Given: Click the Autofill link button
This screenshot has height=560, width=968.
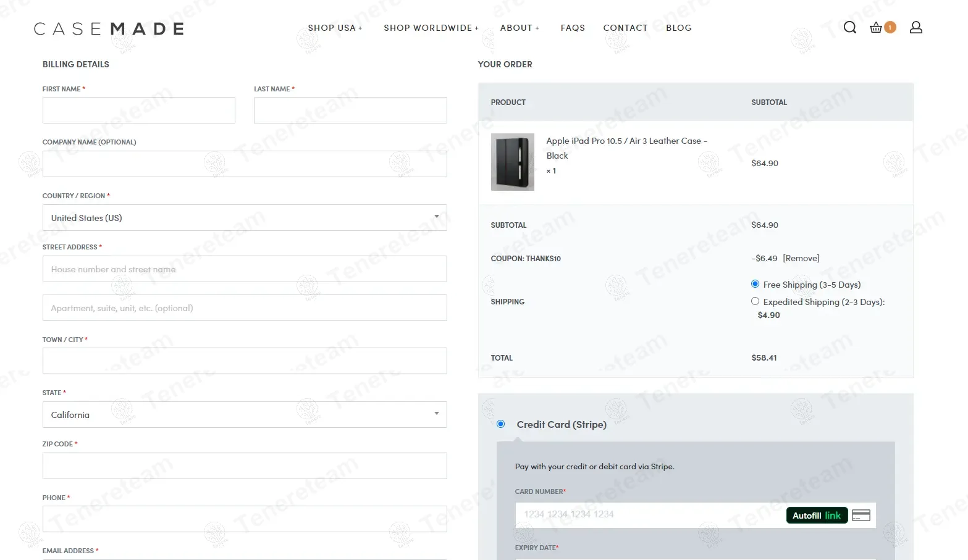Looking at the screenshot, I should click(816, 515).
